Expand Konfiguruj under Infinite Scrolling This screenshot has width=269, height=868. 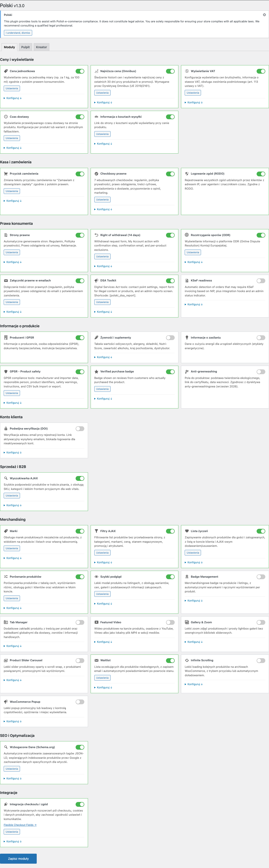(x=194, y=684)
